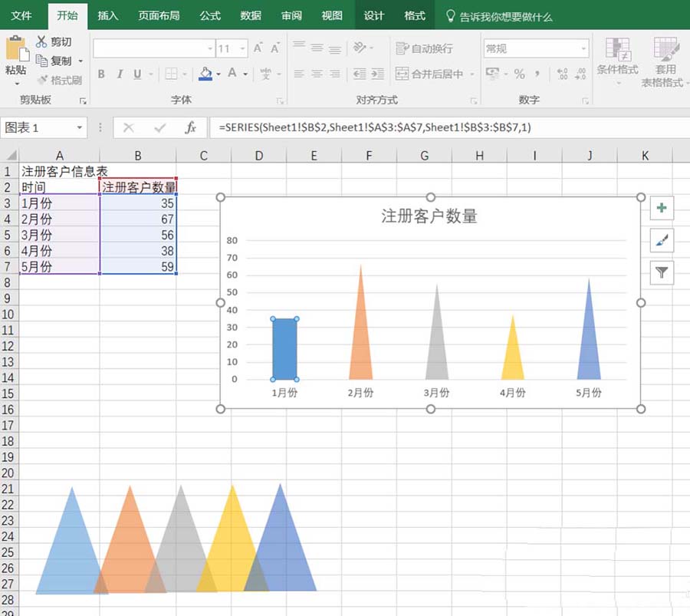Click the accounting number format icon
The width and height of the screenshot is (690, 616).
pos(492,73)
